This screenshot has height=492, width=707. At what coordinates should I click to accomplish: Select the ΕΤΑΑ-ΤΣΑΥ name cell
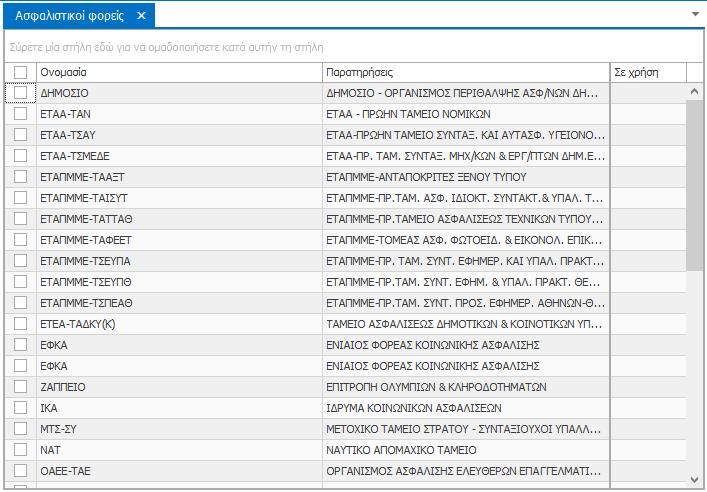(x=179, y=135)
